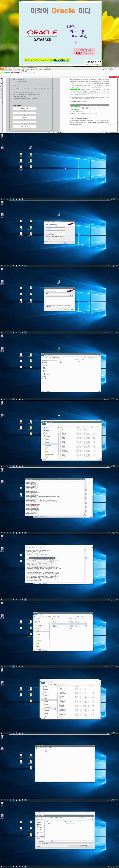
Task: Open index.html file in the Save dialog
Action: 49,823
